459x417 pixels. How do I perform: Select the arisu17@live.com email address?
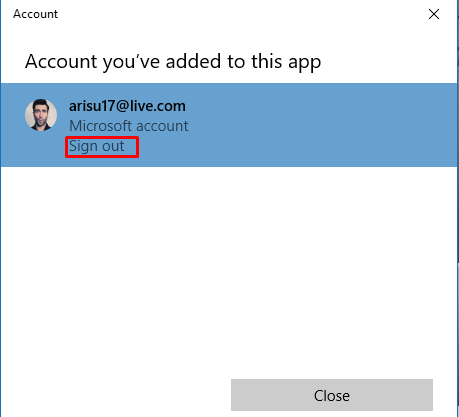click(127, 106)
